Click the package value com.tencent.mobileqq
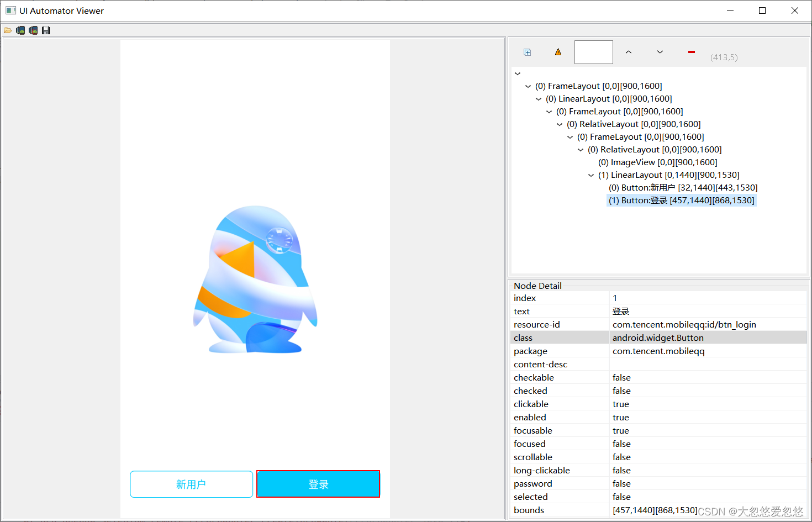812x522 pixels. pos(658,351)
